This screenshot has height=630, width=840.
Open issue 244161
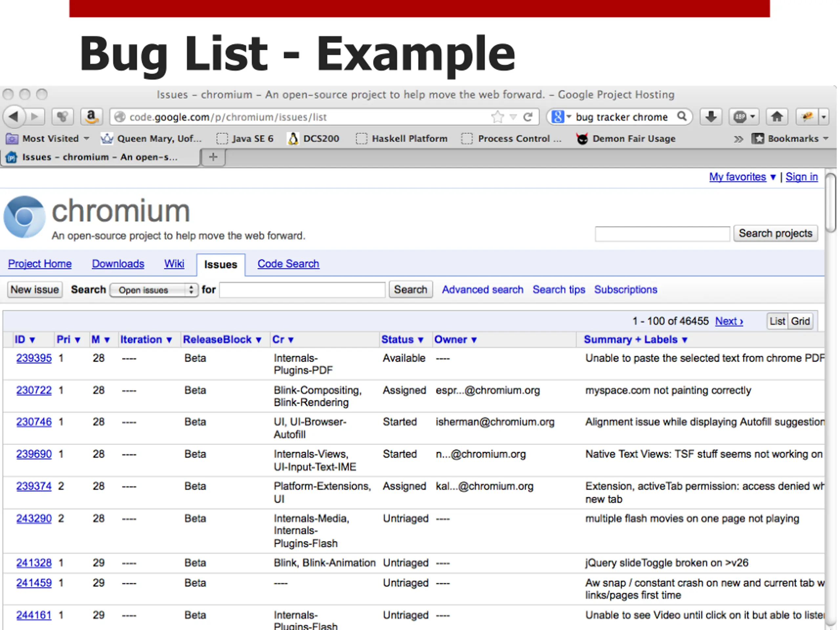point(34,615)
